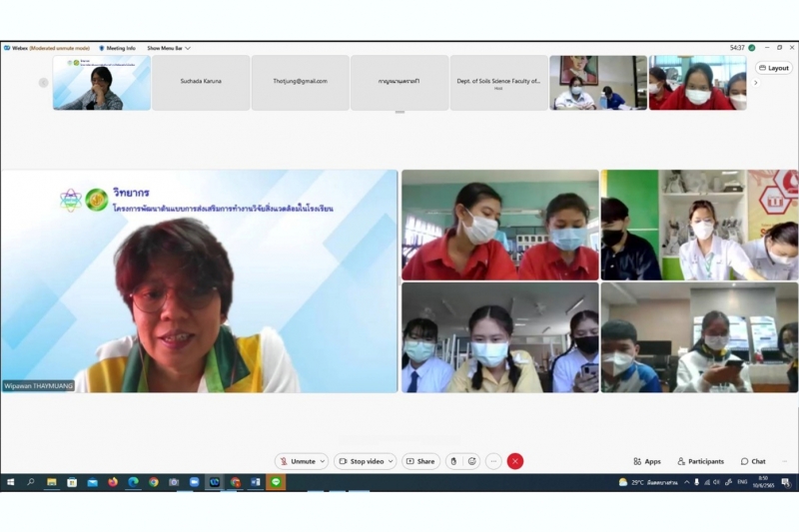Viewport: 799px width, 532px height.
Task: Click the red leave meeting button
Action: tap(515, 461)
